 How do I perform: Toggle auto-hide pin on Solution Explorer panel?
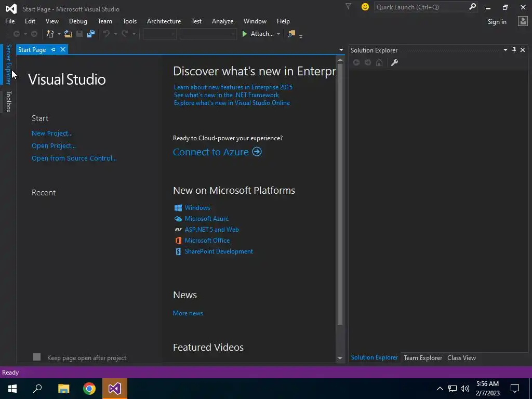click(514, 50)
